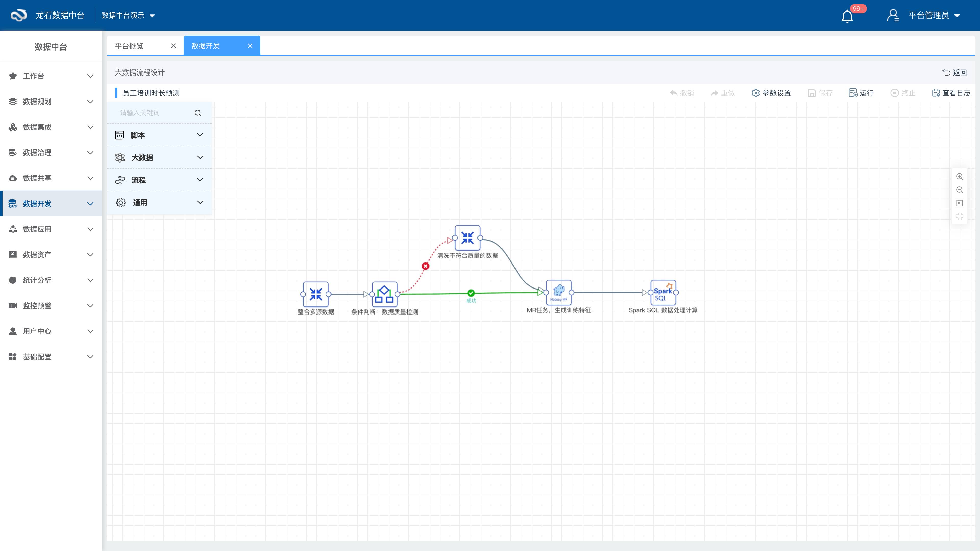
Task: Click the green success marker on connection
Action: [471, 293]
